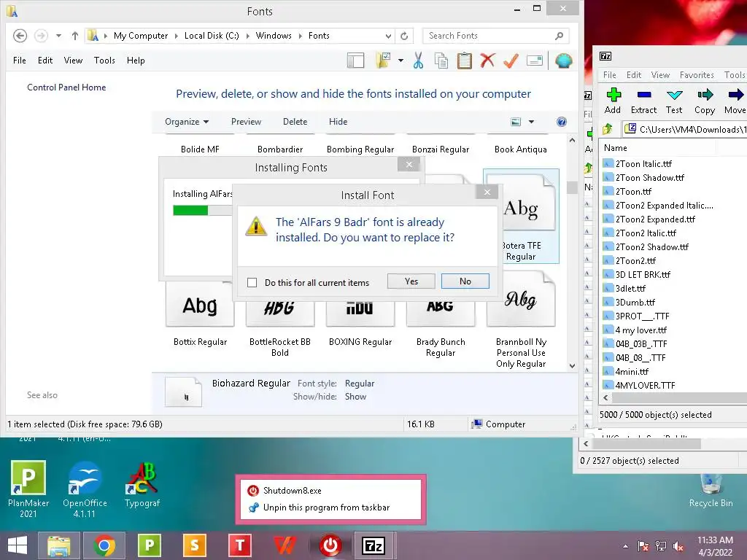Click the Cut scissors icon in Fonts toolbar

point(418,61)
